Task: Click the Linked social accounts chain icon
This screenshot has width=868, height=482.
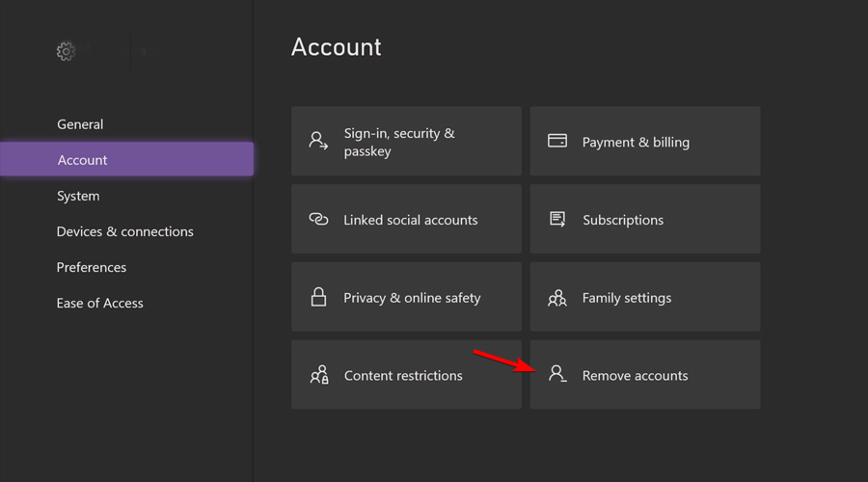Action: (318, 219)
